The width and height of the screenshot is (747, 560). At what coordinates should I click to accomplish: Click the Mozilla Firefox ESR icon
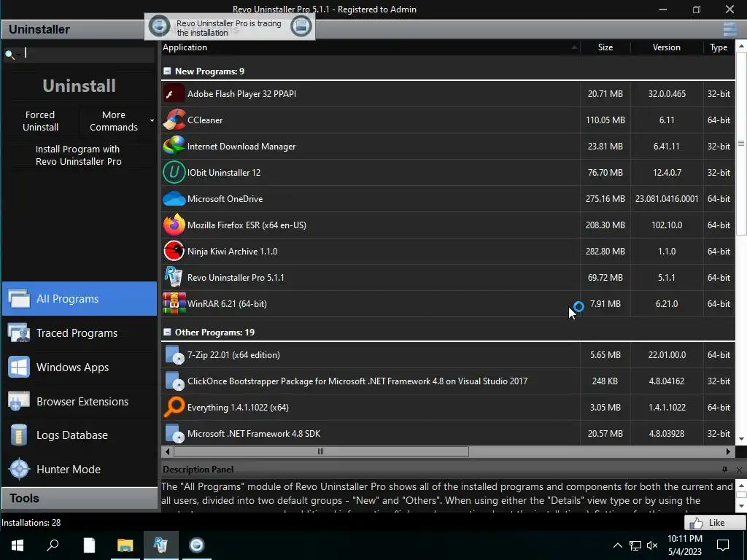[174, 225]
